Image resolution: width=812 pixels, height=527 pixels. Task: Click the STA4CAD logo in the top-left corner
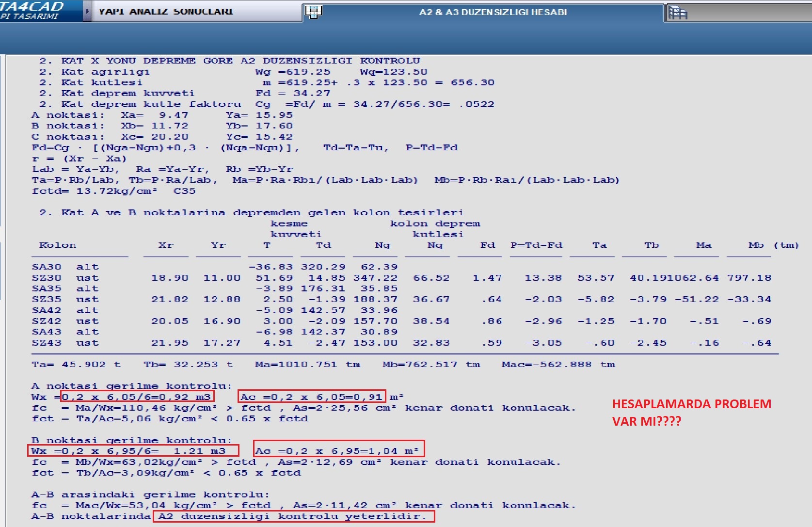34,10
